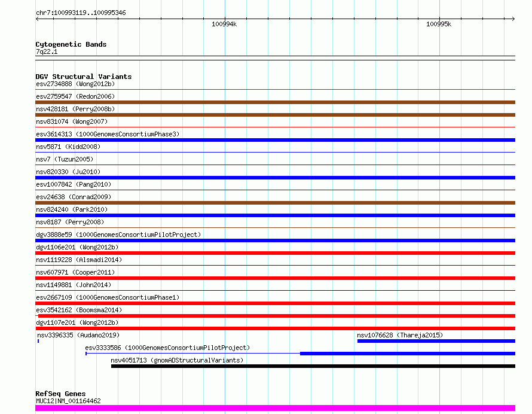
Task: Click the blue nsv820330 Ju2010 bar
Action: click(275, 178)
